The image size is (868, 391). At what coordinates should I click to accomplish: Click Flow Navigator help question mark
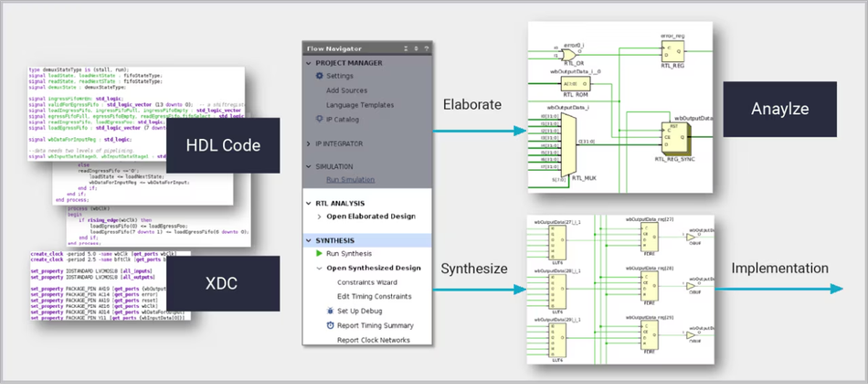click(x=427, y=48)
